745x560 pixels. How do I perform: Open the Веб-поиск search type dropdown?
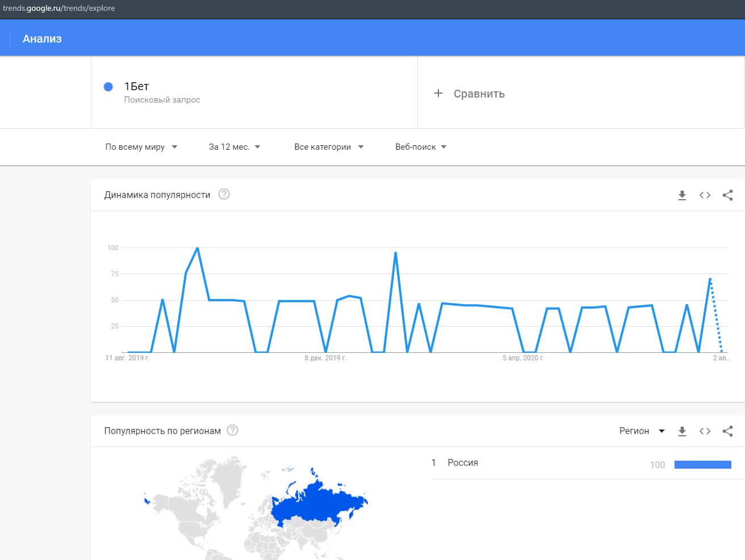[421, 147]
